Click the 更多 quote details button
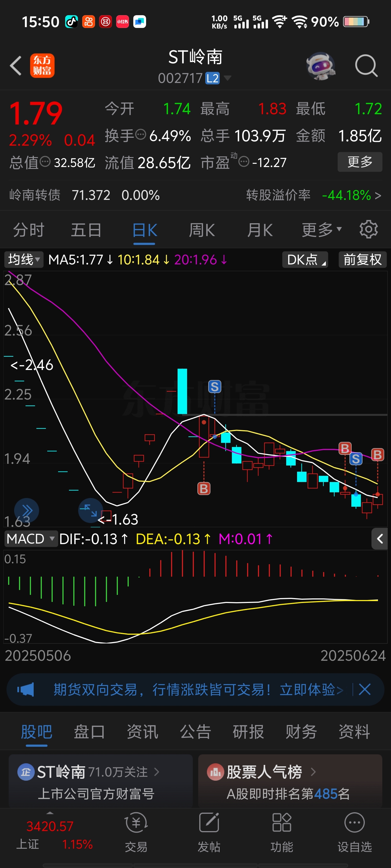 360,162
